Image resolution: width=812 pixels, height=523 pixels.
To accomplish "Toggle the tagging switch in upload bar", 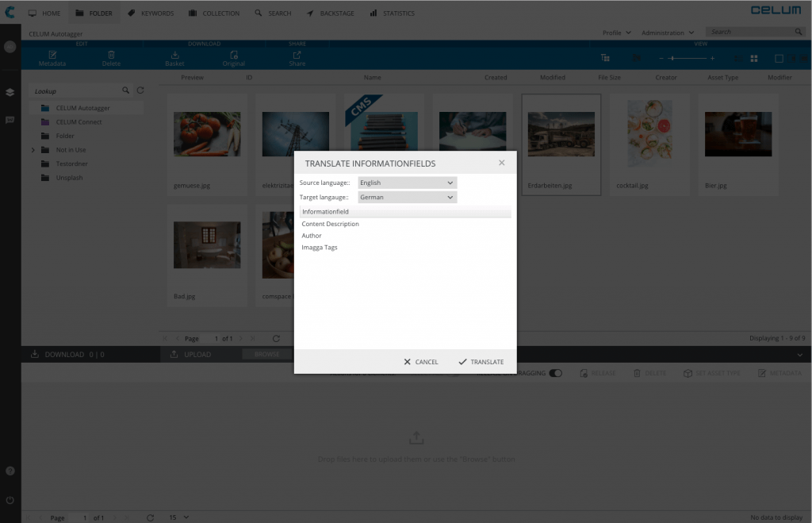I will (x=555, y=373).
